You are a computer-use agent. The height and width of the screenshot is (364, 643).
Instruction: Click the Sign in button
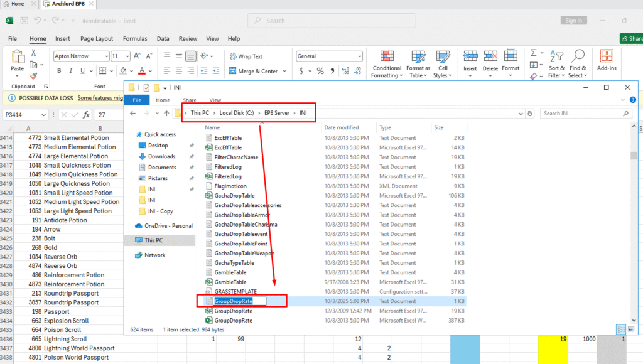573,21
